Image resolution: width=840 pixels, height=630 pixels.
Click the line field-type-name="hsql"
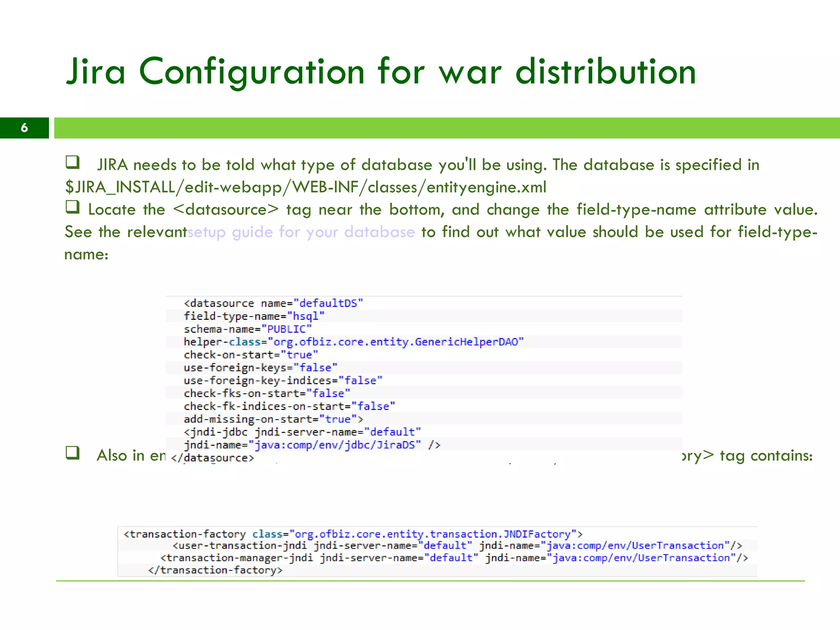[x=254, y=316]
